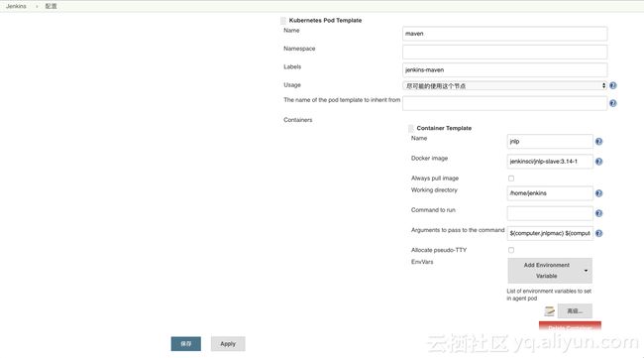Click the 高级 advanced button
The image size is (644, 358).
[x=575, y=311]
